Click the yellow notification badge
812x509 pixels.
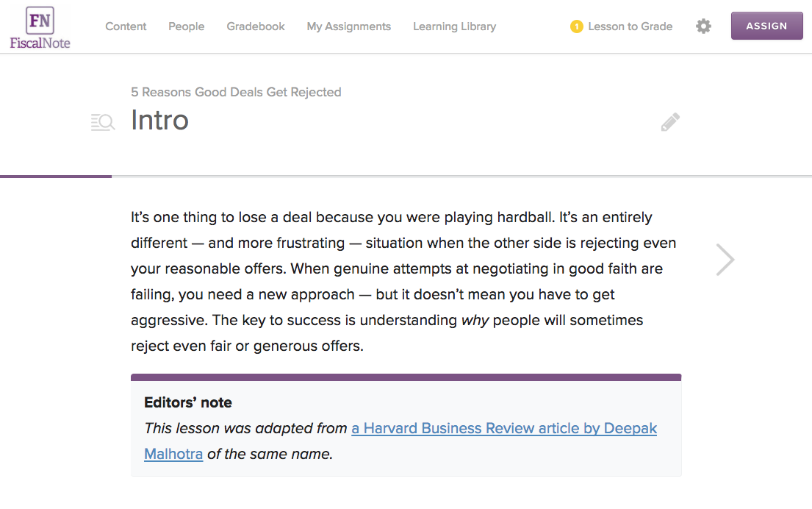click(576, 26)
